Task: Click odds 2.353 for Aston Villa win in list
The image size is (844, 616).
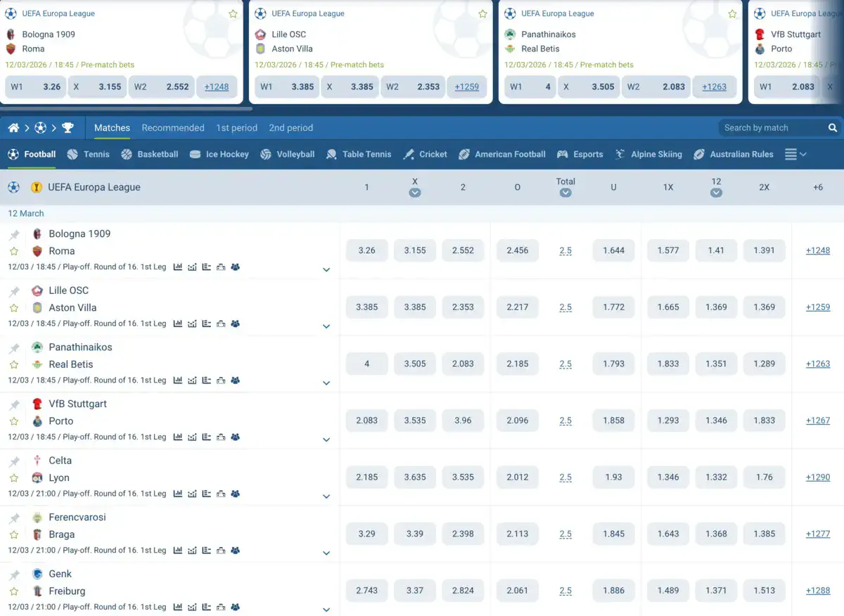Action: pyautogui.click(x=463, y=307)
